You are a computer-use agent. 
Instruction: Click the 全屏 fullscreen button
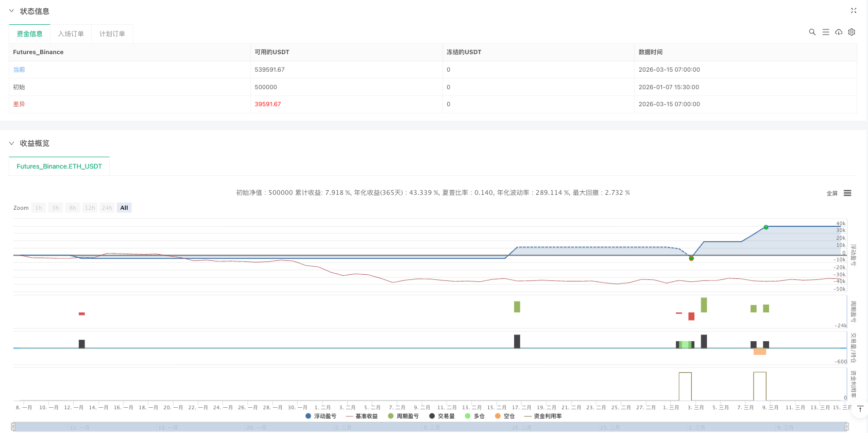(x=832, y=193)
